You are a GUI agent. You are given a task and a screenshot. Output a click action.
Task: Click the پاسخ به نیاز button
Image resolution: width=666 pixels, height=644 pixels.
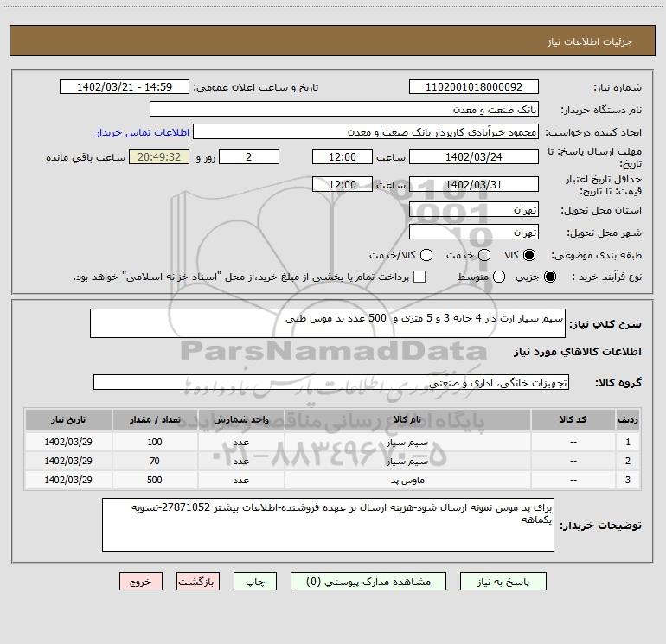pyautogui.click(x=503, y=582)
